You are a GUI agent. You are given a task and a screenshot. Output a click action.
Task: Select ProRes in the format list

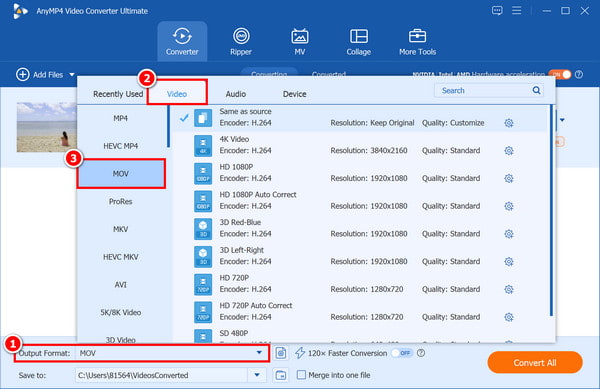click(121, 202)
